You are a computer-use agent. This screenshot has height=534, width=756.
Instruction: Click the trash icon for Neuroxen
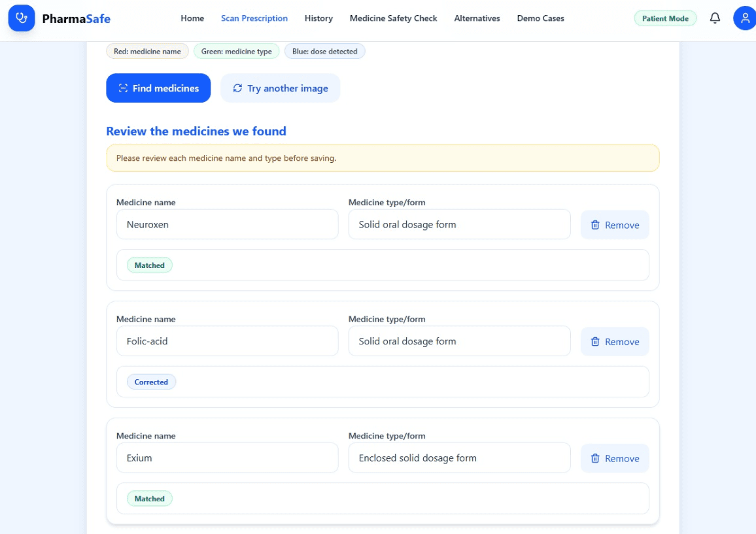click(x=595, y=225)
